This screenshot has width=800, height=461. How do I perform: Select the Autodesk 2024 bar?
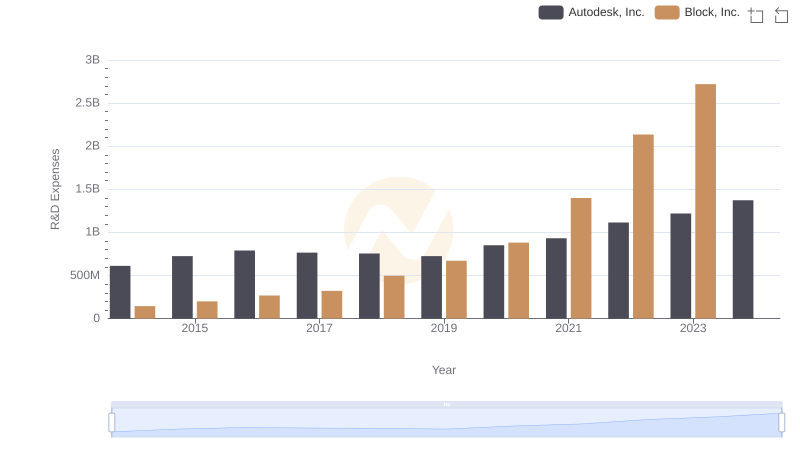tap(743, 259)
